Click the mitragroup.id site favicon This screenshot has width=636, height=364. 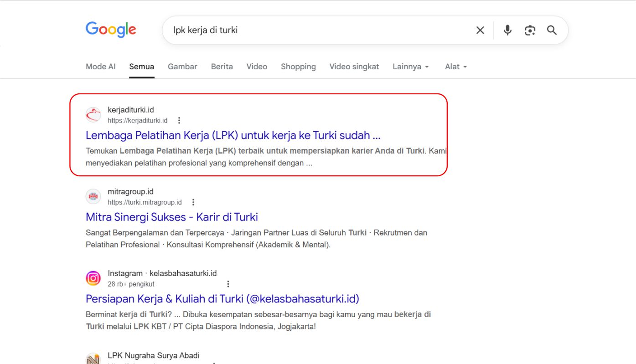click(x=93, y=196)
